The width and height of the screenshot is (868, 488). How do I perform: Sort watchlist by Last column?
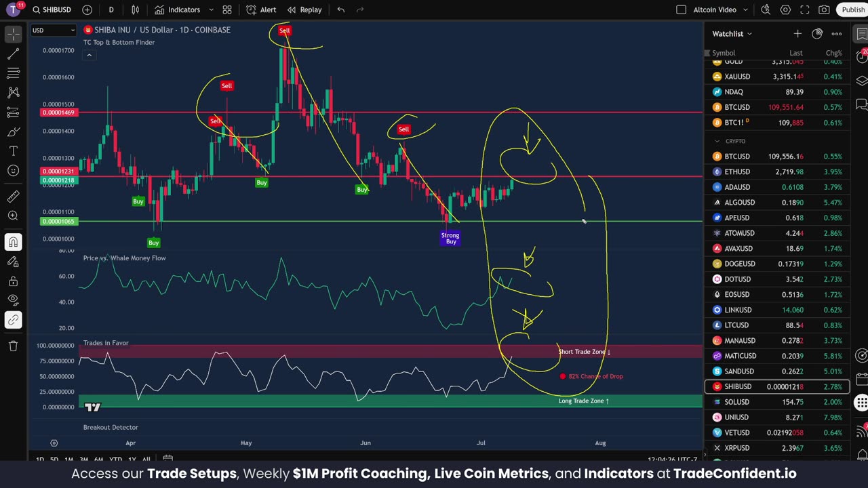[796, 53]
